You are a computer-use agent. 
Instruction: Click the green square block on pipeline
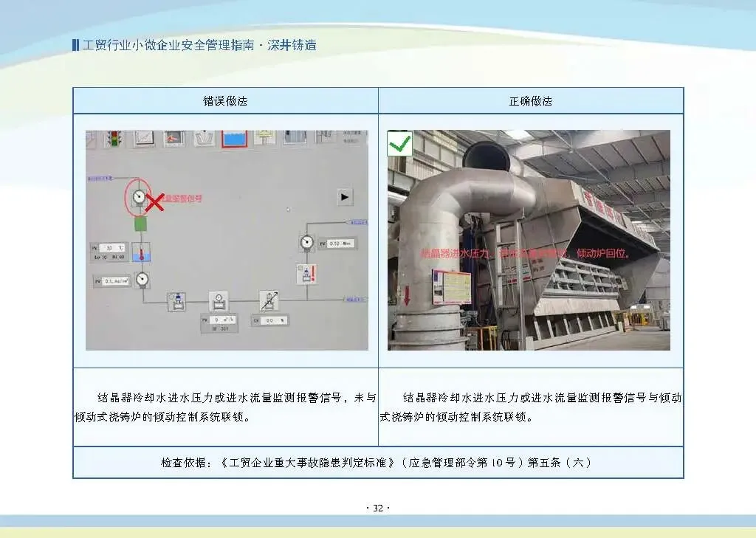140,224
